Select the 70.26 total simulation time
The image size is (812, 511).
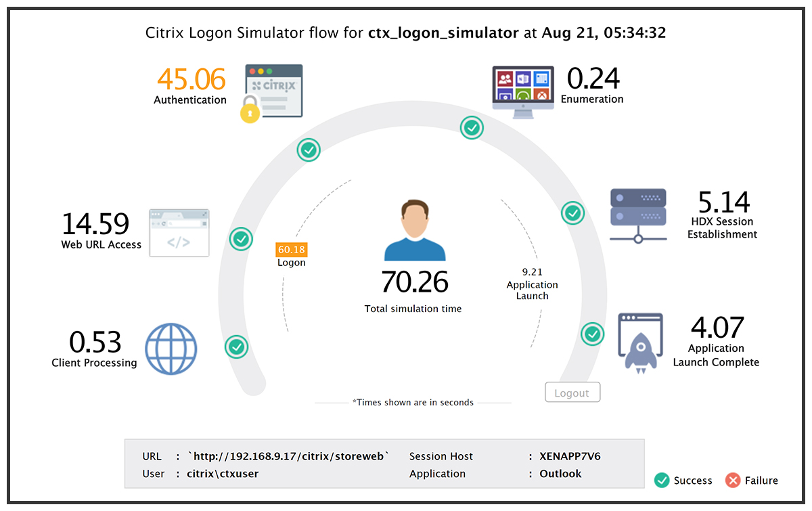coord(415,282)
